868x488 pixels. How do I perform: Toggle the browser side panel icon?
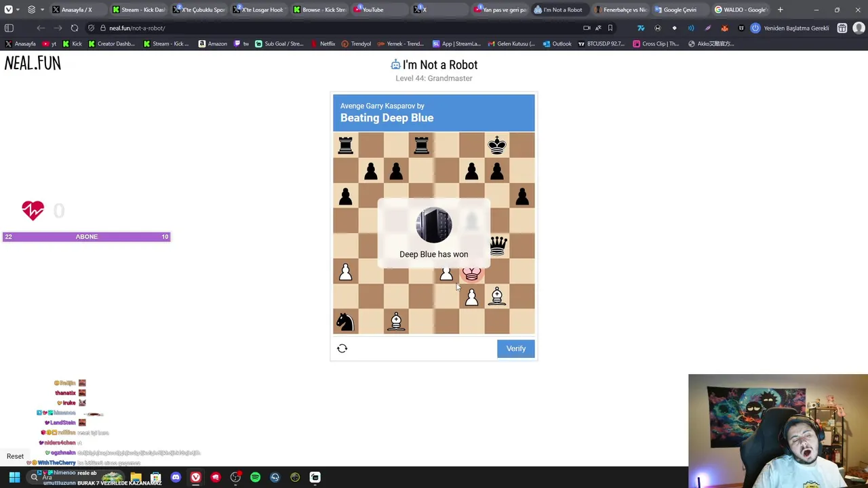click(x=9, y=28)
